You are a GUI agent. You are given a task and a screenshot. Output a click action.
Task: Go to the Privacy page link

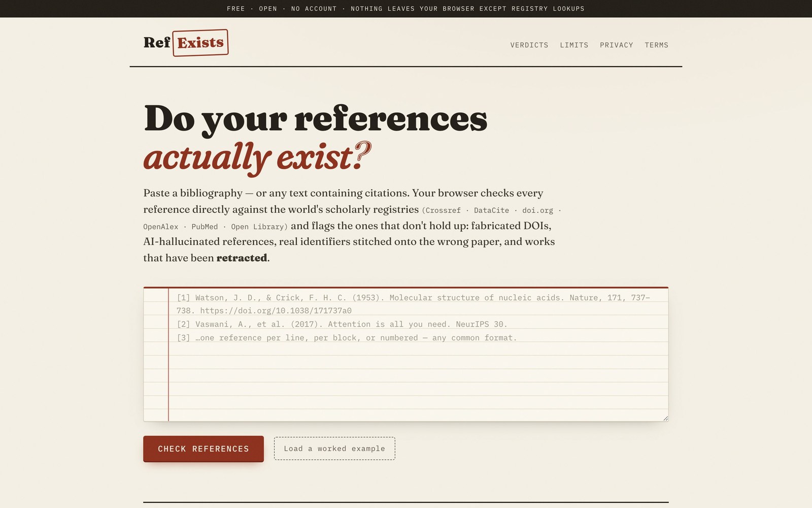click(617, 45)
